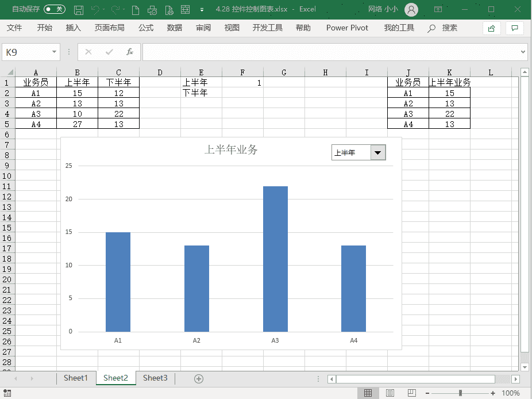The width and height of the screenshot is (532, 399).
Task: Open the 页面布局 ribbon tab
Action: click(109, 28)
